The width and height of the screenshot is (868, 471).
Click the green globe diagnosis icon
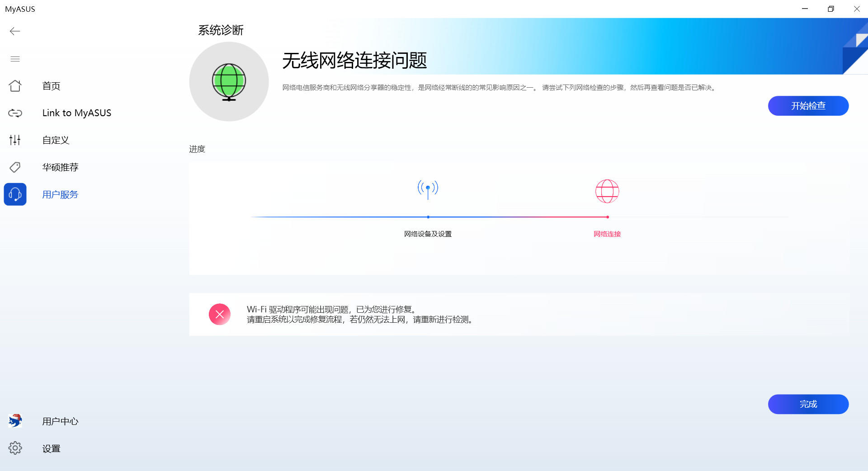[229, 82]
